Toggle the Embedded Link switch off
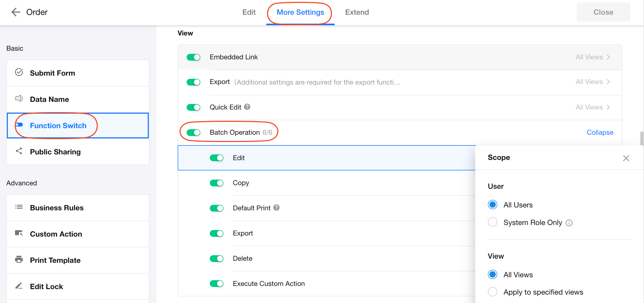The image size is (644, 303). click(x=193, y=57)
